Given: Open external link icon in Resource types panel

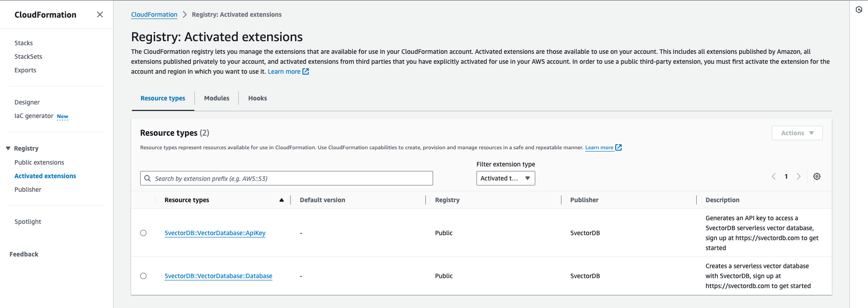Looking at the screenshot, I should (618, 147).
